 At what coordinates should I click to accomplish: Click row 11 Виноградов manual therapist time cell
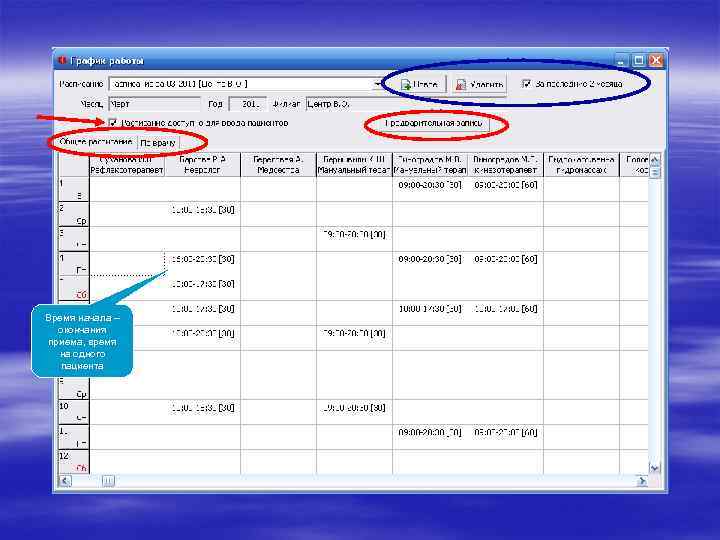(x=430, y=432)
